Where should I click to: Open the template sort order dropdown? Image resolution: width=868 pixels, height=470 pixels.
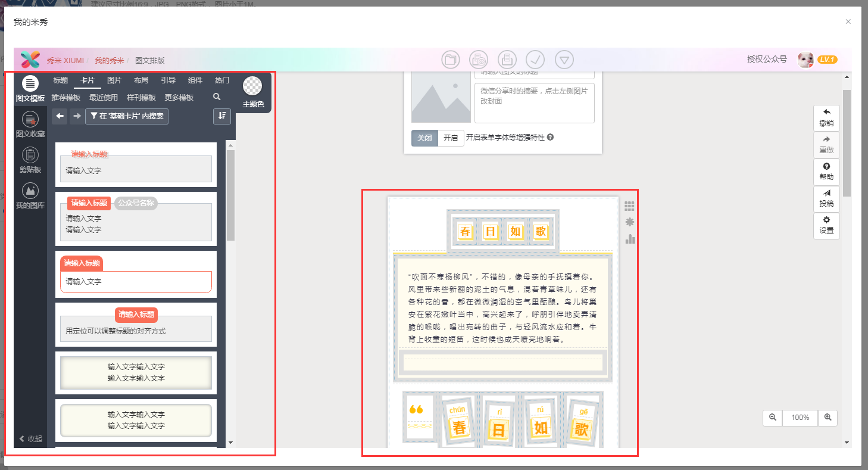(x=221, y=116)
